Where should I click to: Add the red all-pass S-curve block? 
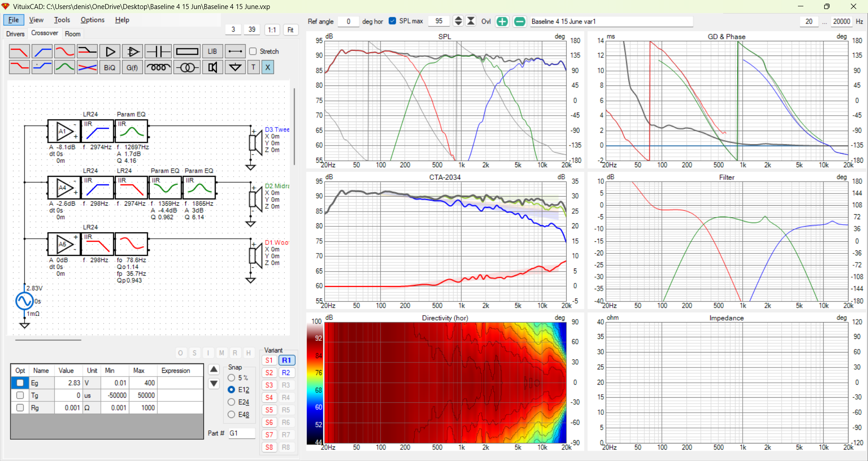65,52
